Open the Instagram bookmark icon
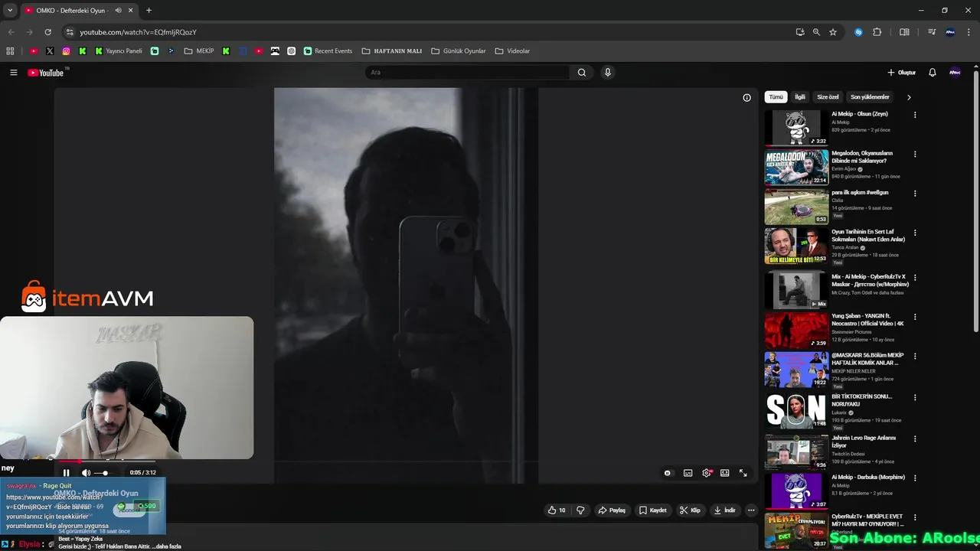 pos(67,51)
